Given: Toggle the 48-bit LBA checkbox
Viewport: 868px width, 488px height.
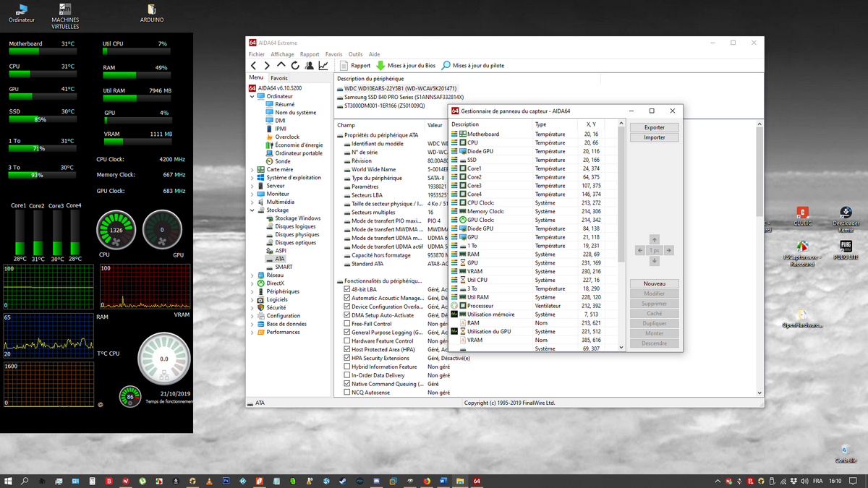Looking at the screenshot, I should [x=347, y=289].
